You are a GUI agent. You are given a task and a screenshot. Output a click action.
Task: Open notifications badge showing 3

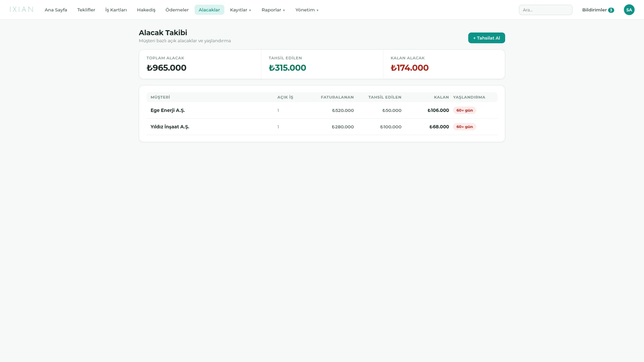(x=611, y=10)
